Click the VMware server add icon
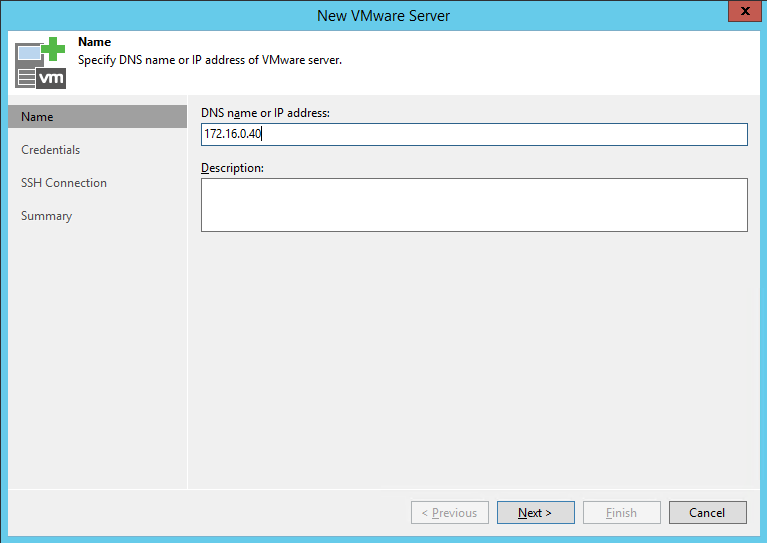This screenshot has height=543, width=767. coord(40,63)
